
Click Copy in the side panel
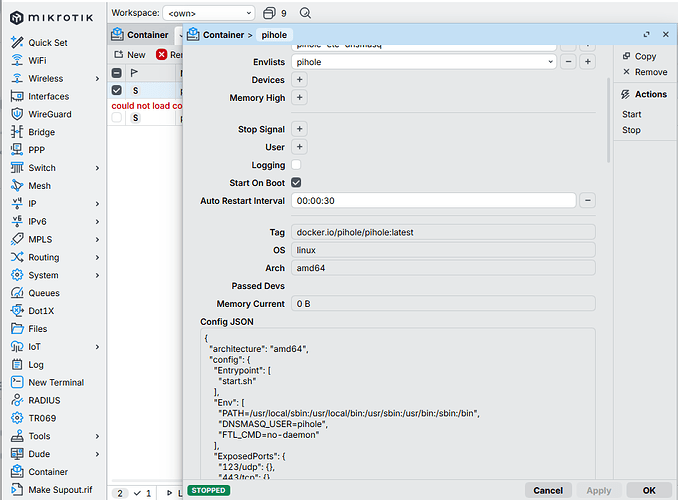coord(640,56)
